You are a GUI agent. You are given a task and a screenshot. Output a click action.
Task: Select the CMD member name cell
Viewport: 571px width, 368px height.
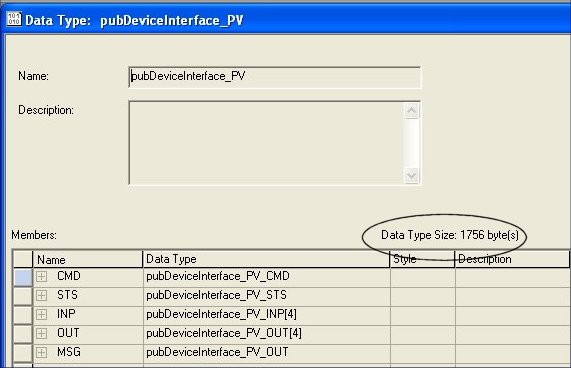[88, 276]
